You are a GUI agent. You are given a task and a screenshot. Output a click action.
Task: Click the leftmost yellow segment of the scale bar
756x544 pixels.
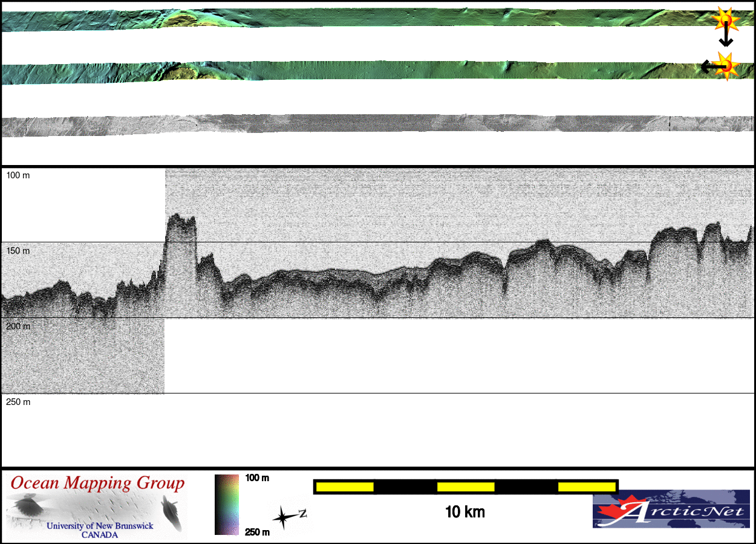tap(344, 487)
